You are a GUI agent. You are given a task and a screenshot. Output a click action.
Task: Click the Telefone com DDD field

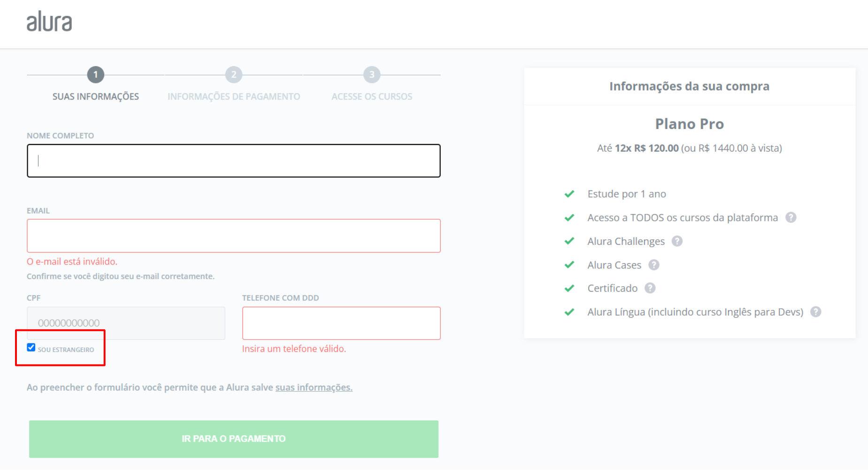tap(341, 323)
